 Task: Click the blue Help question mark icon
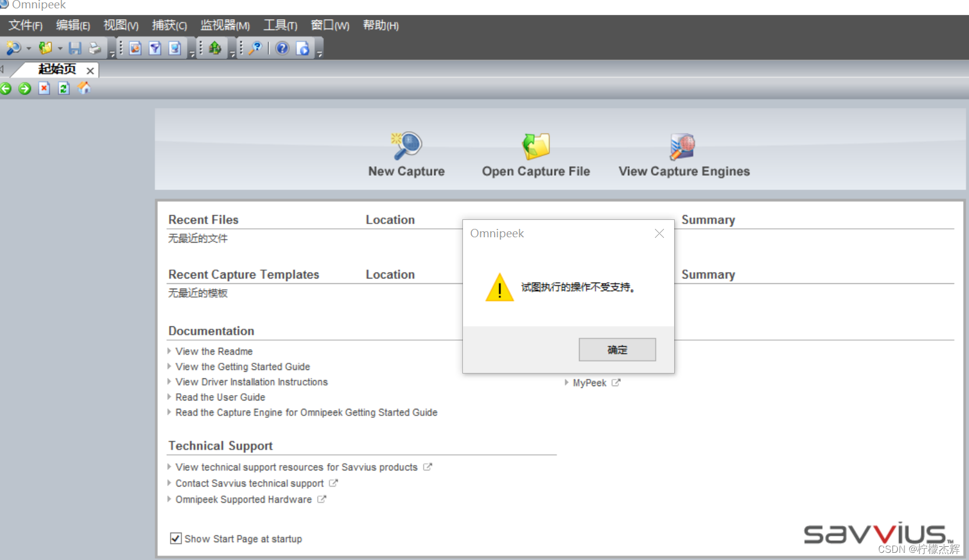pyautogui.click(x=282, y=48)
